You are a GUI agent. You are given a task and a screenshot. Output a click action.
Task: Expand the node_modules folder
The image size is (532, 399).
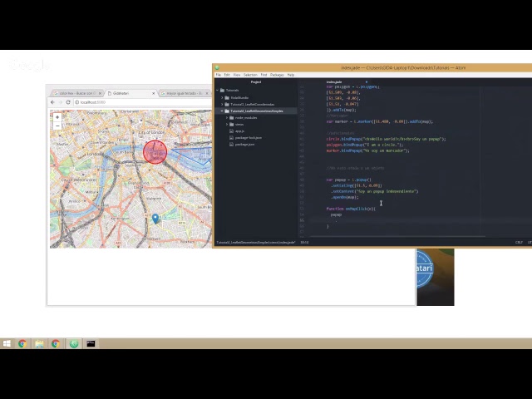[x=227, y=118]
